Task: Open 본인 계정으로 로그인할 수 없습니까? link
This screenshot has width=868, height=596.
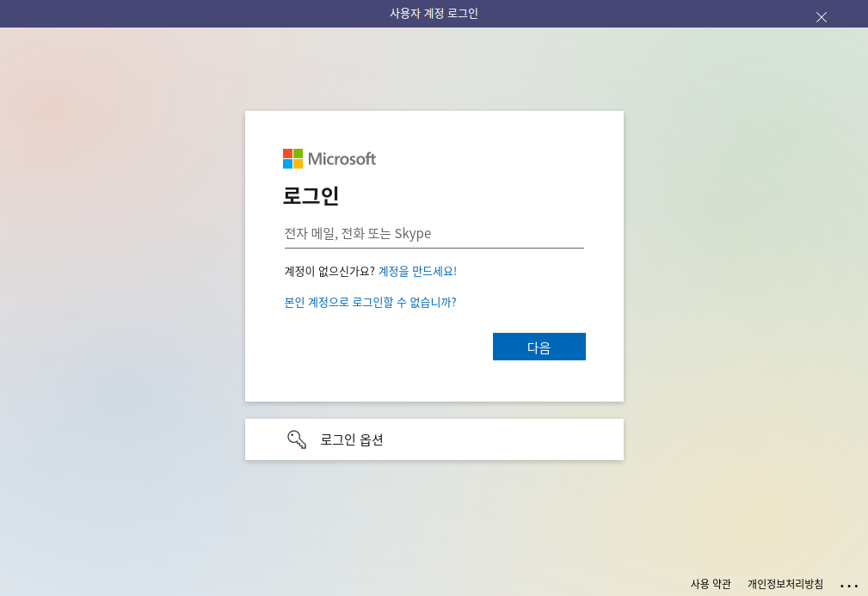Action: 370,302
